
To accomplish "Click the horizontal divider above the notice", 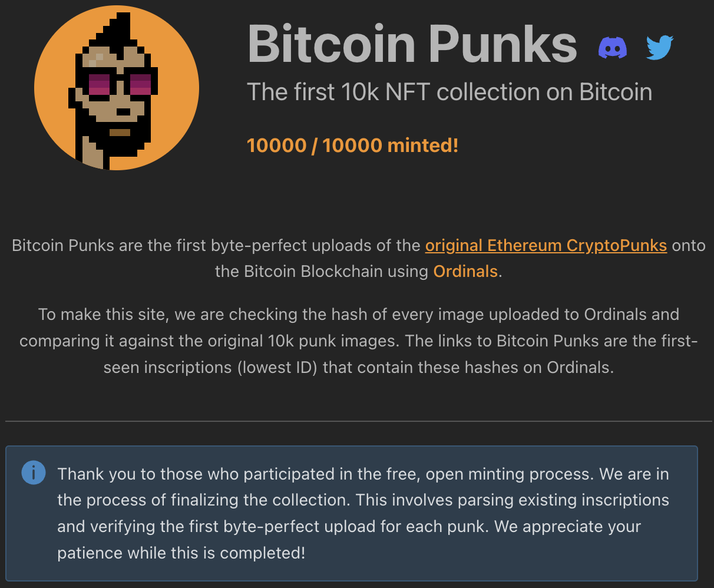I will coord(357,421).
